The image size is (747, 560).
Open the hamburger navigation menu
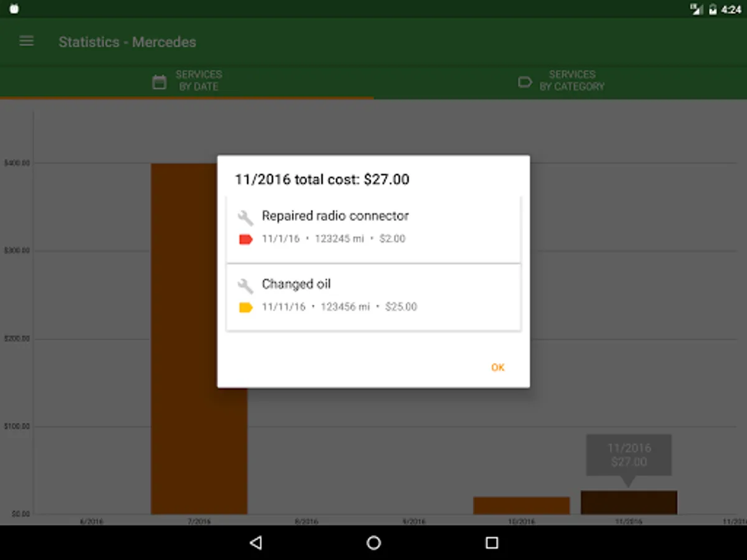click(x=26, y=41)
